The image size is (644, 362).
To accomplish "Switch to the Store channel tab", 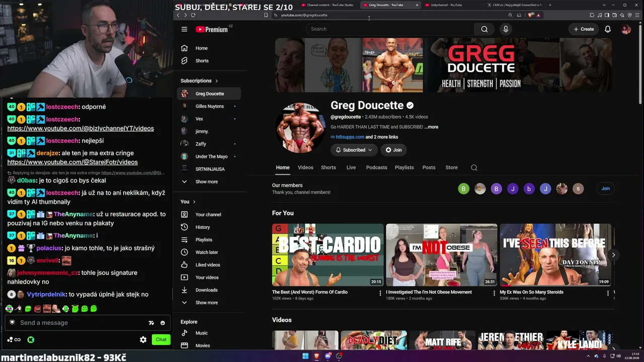I will click(452, 167).
